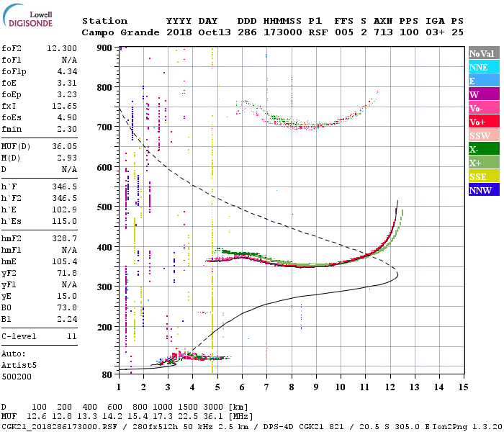The image size is (504, 432).
Task: Click the RSF program header value
Action: [x=318, y=32]
